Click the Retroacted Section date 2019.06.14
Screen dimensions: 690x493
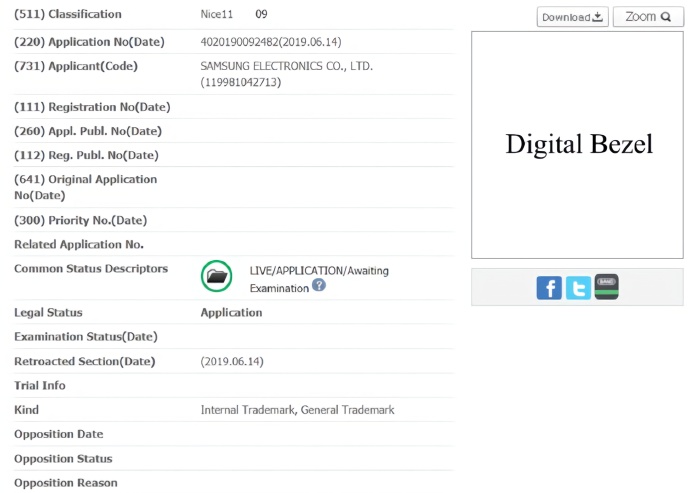(232, 361)
